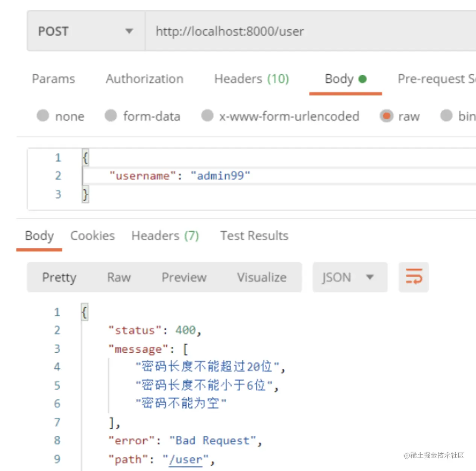View the response Headers (7) tab
The image size is (476, 471).
coord(165,236)
